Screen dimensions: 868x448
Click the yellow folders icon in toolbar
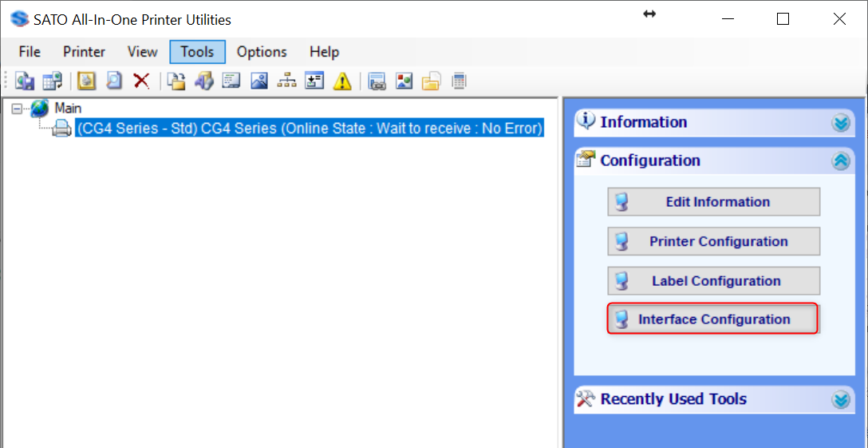[432, 81]
